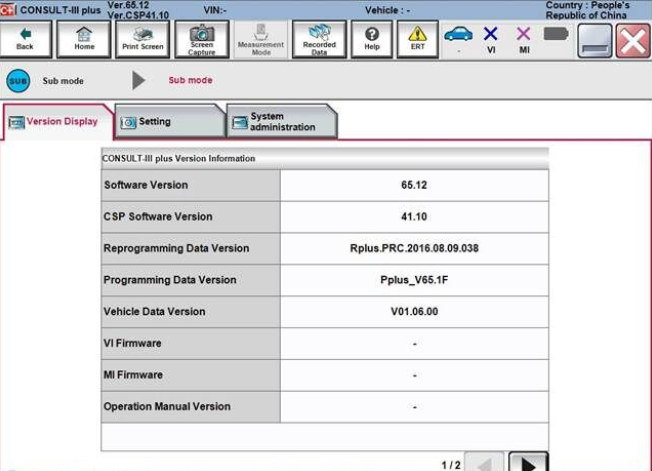Go to next page of version info
This screenshot has width=652, height=471.
[528, 462]
